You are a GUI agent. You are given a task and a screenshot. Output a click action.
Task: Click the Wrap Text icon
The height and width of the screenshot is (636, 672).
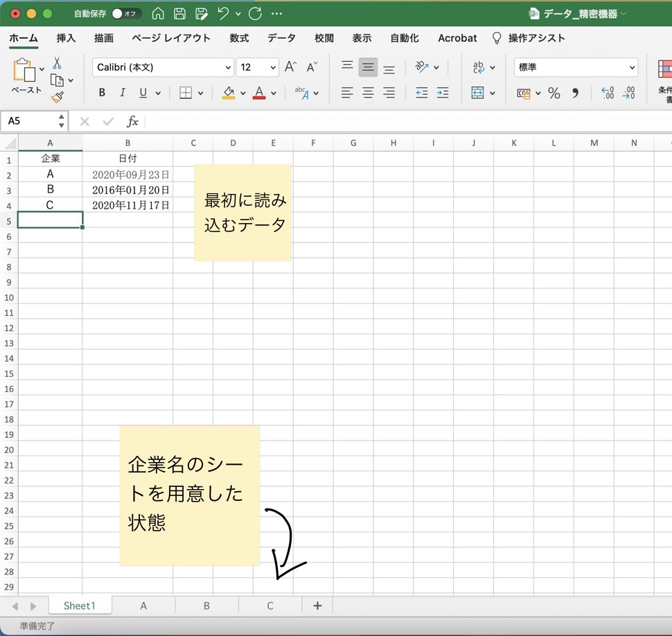(478, 67)
